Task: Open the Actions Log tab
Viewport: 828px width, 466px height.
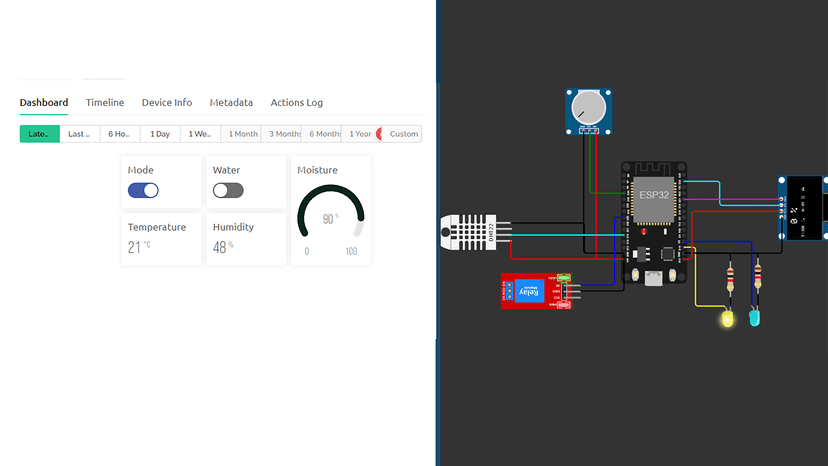Action: pos(296,103)
